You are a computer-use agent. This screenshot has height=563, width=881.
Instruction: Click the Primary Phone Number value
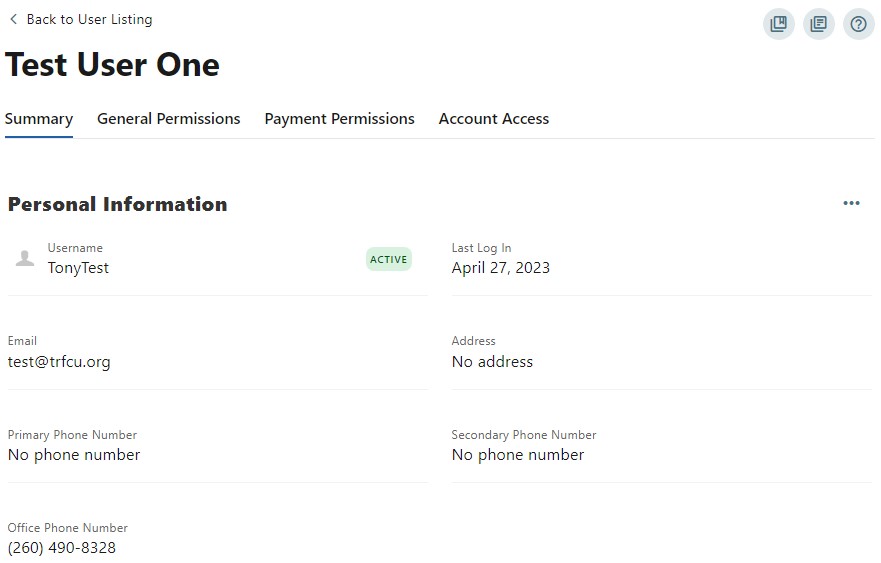tap(74, 455)
